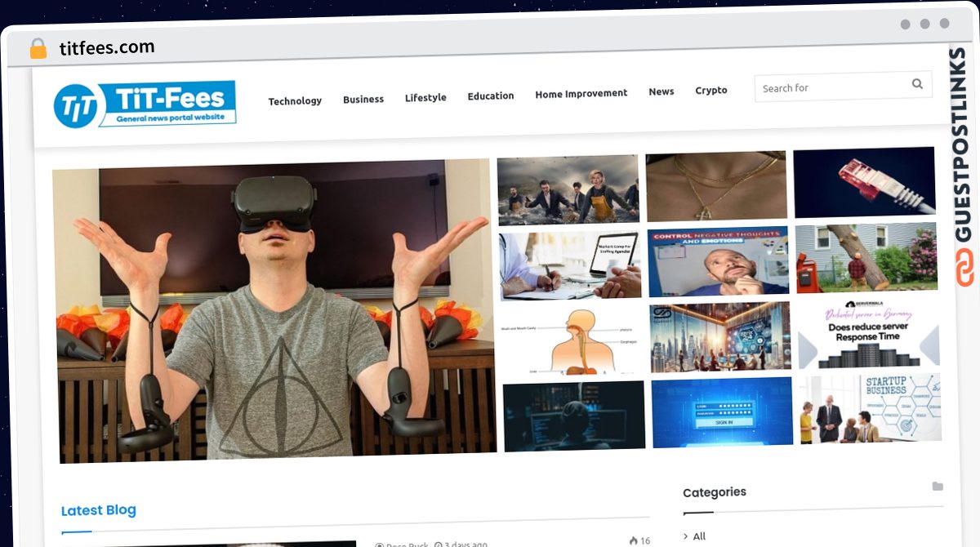This screenshot has width=980, height=547.
Task: Click the Categories sidebar heading
Action: pyautogui.click(x=715, y=492)
